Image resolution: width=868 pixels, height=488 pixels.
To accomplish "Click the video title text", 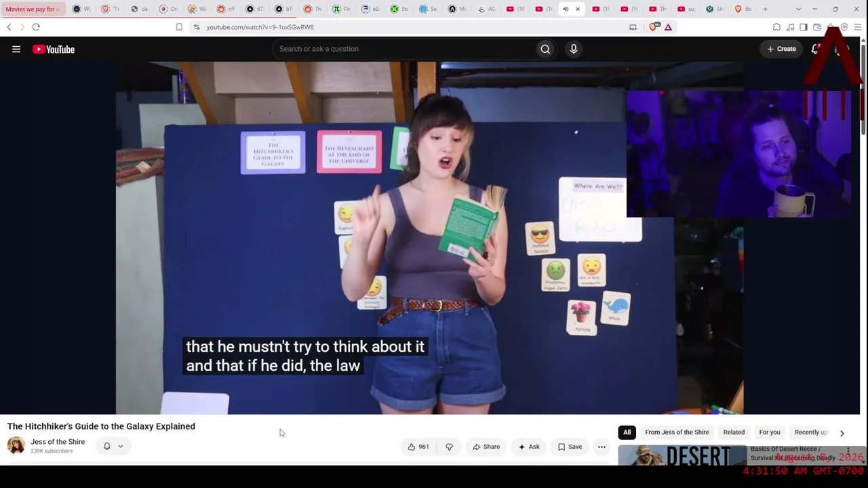I will [101, 426].
